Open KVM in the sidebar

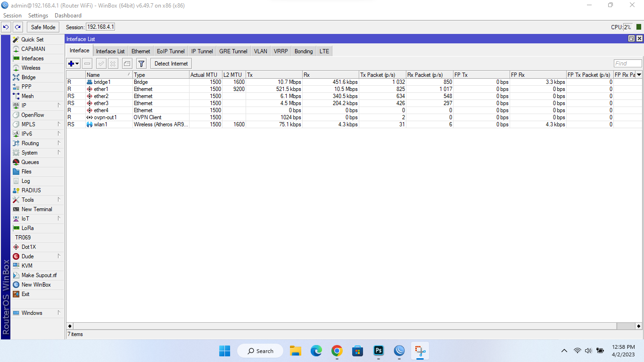tap(38, 266)
